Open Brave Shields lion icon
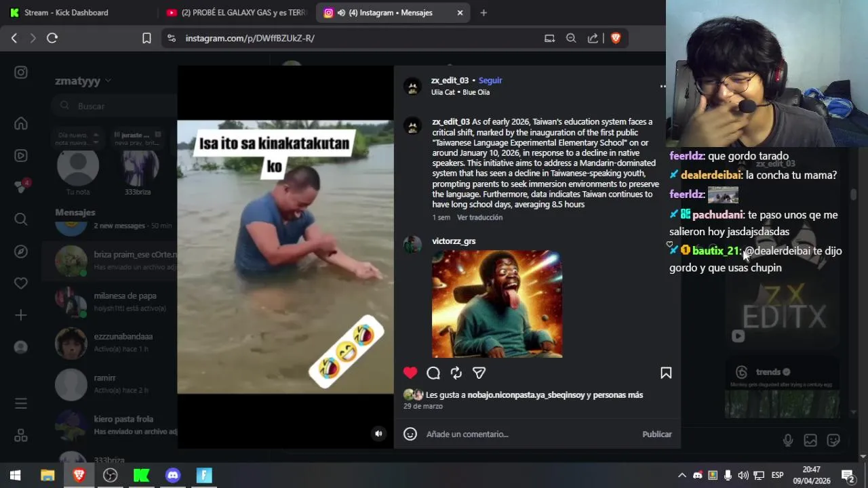This screenshot has width=868, height=488. [616, 38]
